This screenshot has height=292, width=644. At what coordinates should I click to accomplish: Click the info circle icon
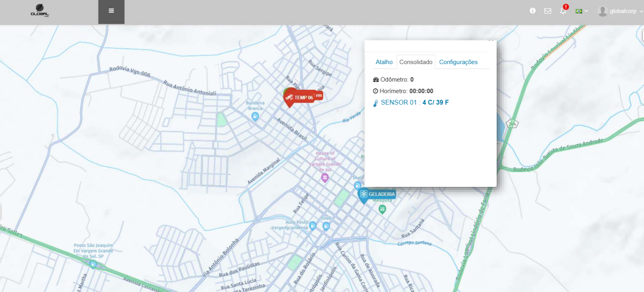tap(533, 11)
